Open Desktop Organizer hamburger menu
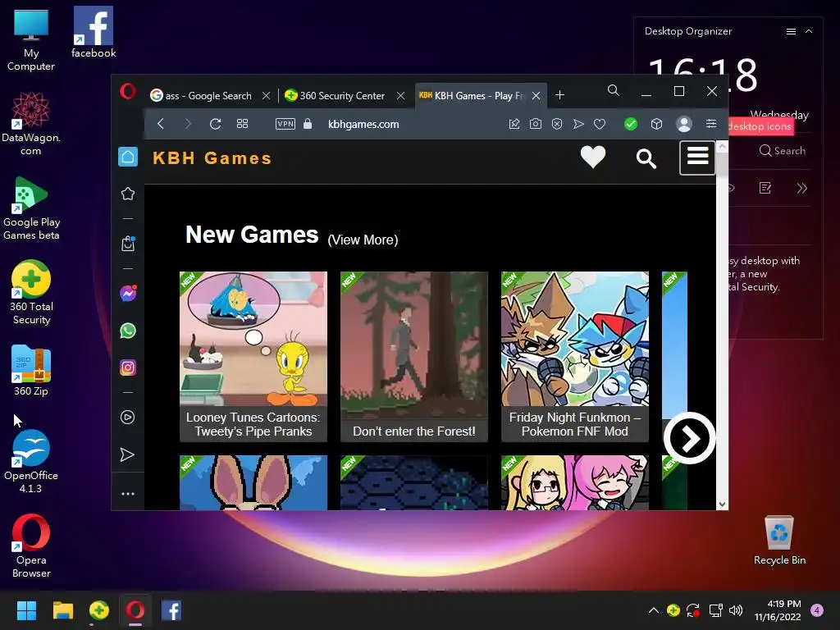This screenshot has width=840, height=630. pos(791,32)
